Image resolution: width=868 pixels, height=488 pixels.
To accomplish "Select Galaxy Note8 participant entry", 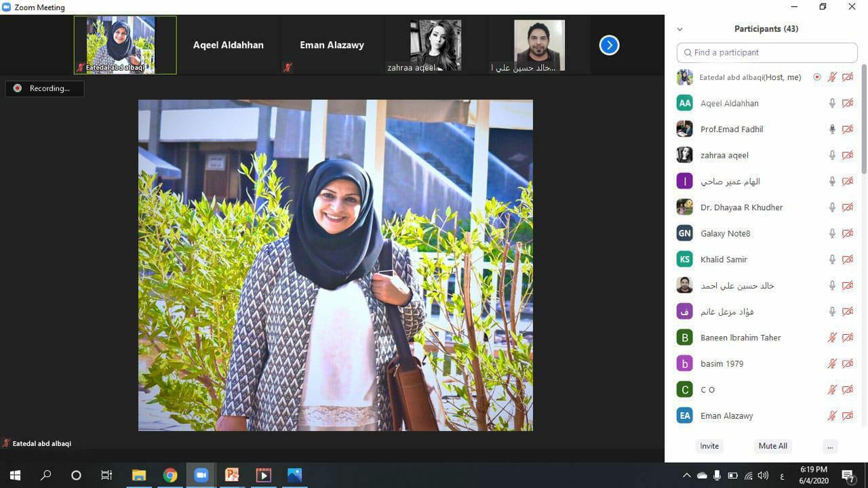I will [725, 234].
